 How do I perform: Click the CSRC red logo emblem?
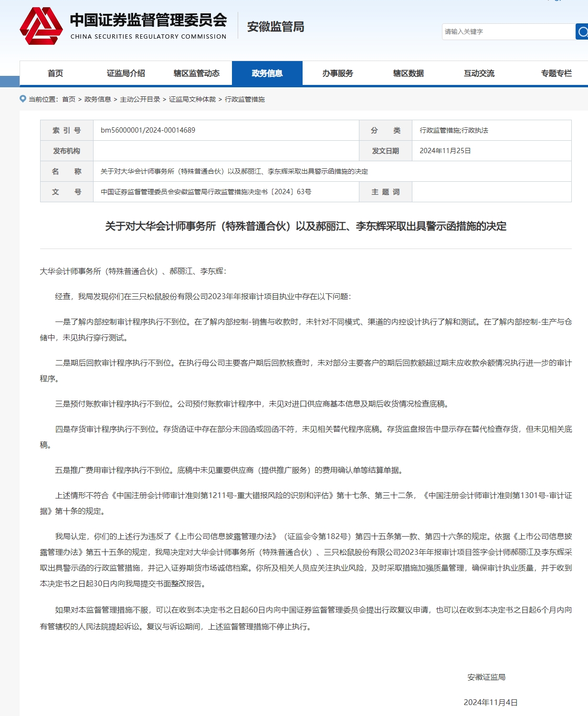coord(41,26)
